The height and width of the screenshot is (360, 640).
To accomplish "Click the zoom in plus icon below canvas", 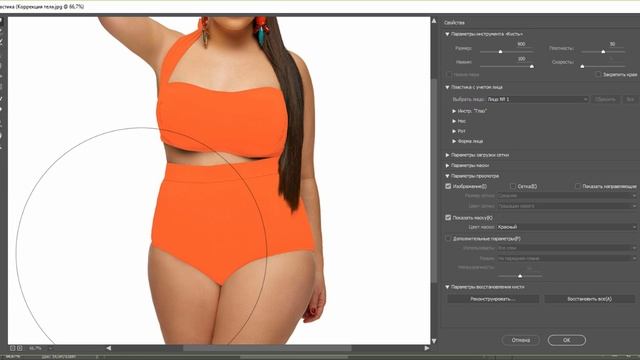I will [x=20, y=348].
